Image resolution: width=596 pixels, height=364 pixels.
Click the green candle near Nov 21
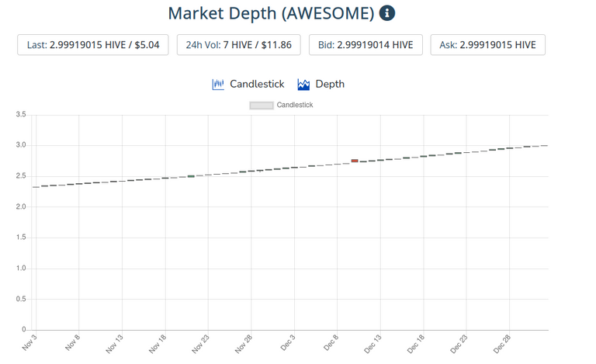[x=191, y=176]
